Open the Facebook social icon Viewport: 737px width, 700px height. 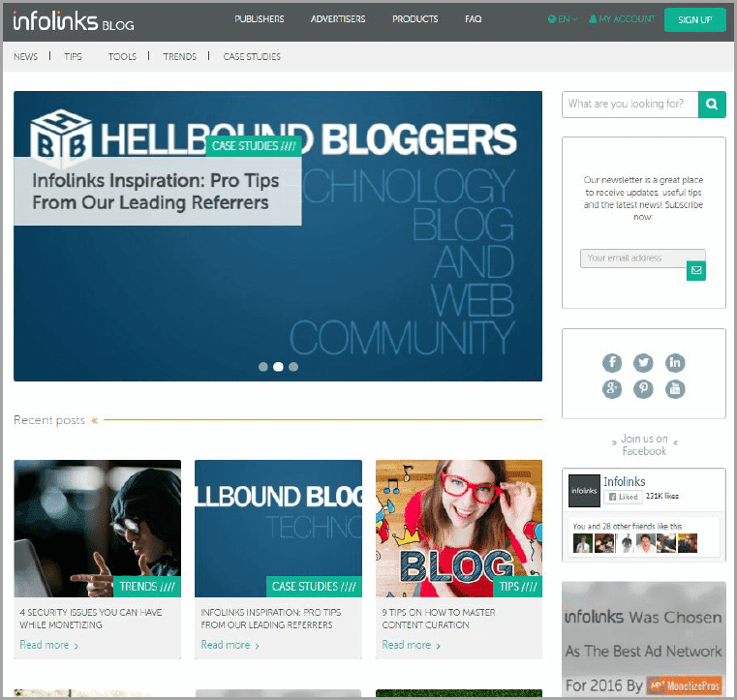(612, 362)
